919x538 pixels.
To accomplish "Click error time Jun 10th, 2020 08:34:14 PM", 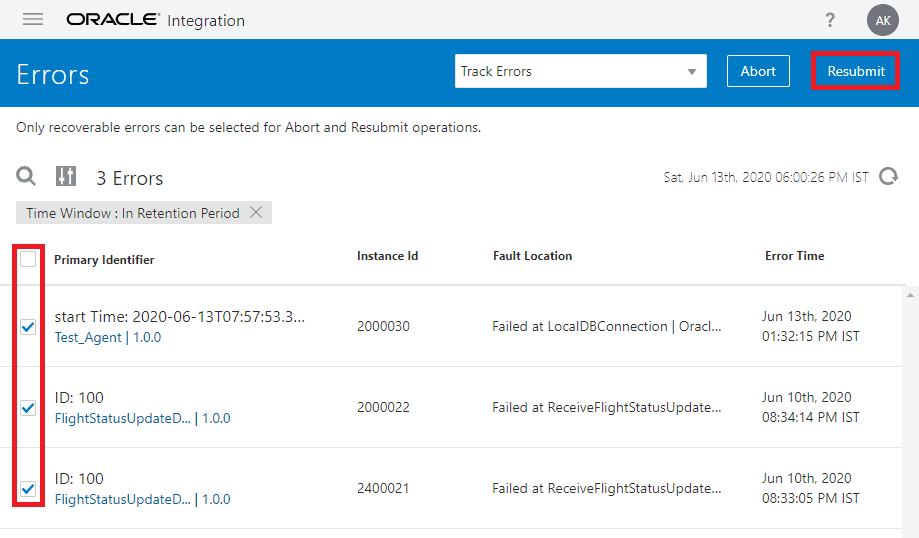I will pos(811,407).
